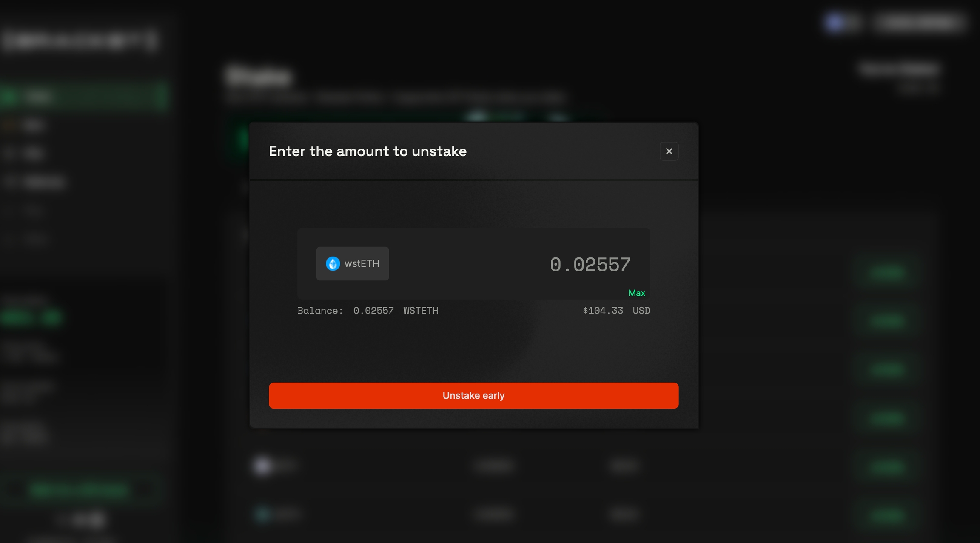Click the topmost blurred green row button on right
This screenshot has height=543, width=980.
tap(887, 272)
